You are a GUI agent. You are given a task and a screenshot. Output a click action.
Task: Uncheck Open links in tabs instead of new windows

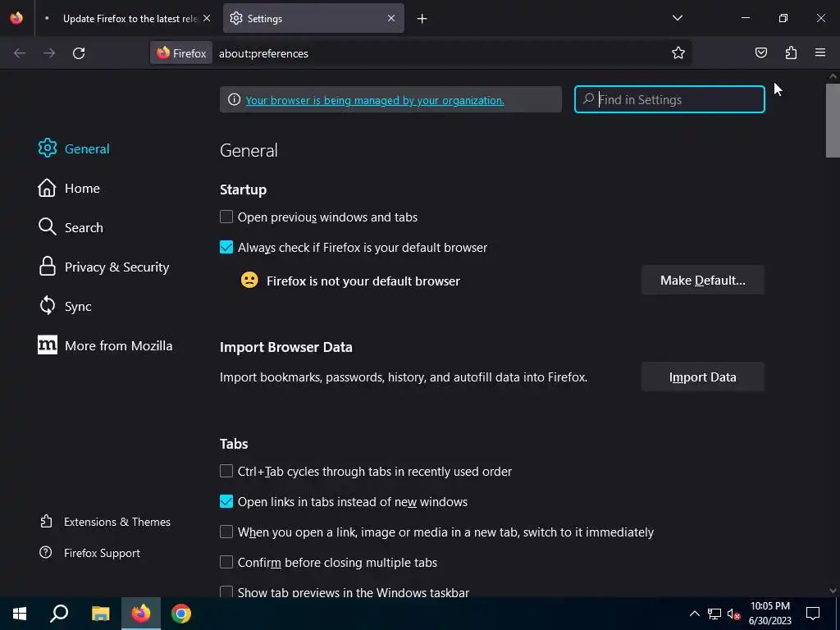tap(226, 501)
